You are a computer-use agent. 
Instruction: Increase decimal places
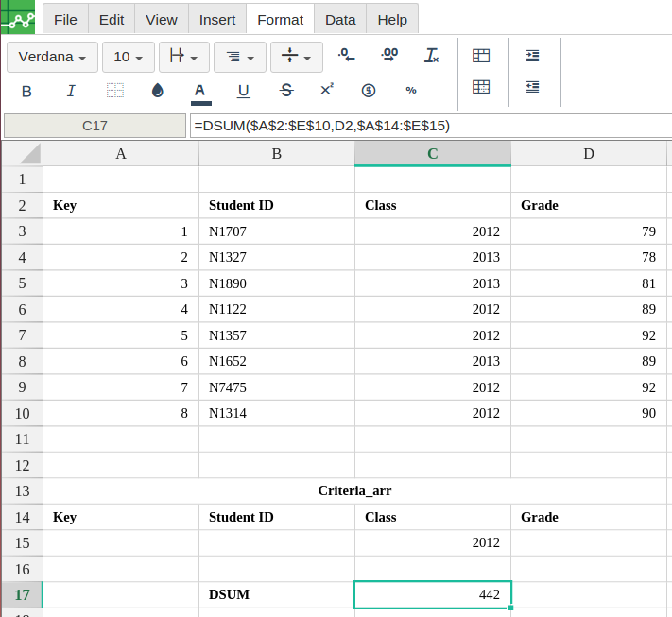point(389,56)
